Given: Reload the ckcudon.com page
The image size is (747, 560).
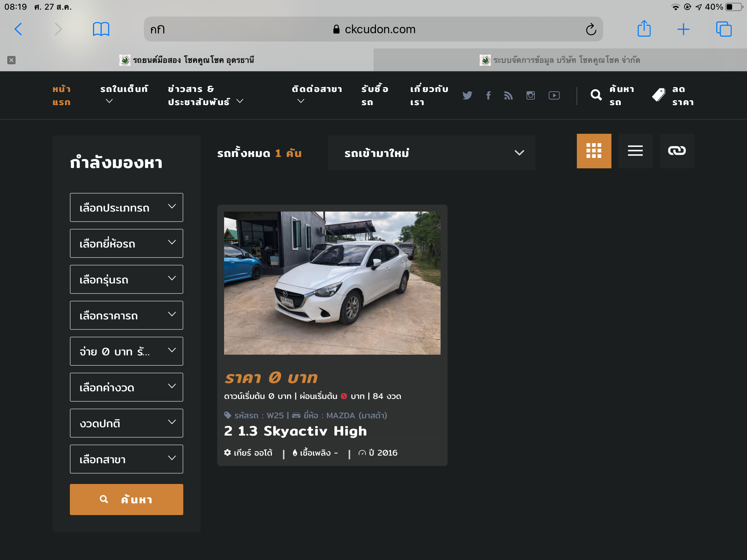Looking at the screenshot, I should 591,29.
